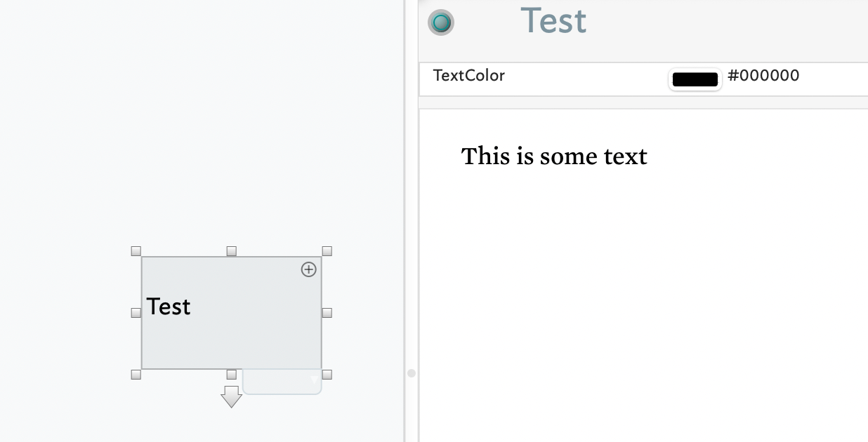Screen dimensions: 868x442
Task: Click the down arrow link widget below the note
Action: click(x=231, y=396)
